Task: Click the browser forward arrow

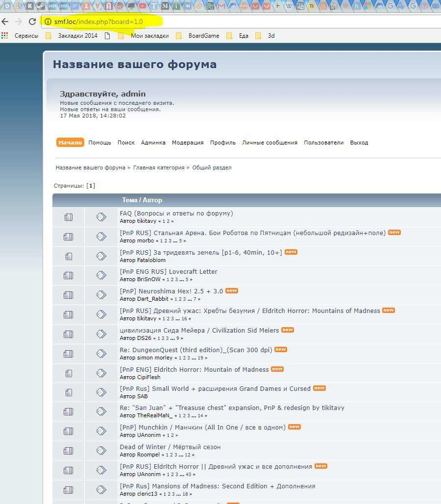Action: click(x=19, y=22)
